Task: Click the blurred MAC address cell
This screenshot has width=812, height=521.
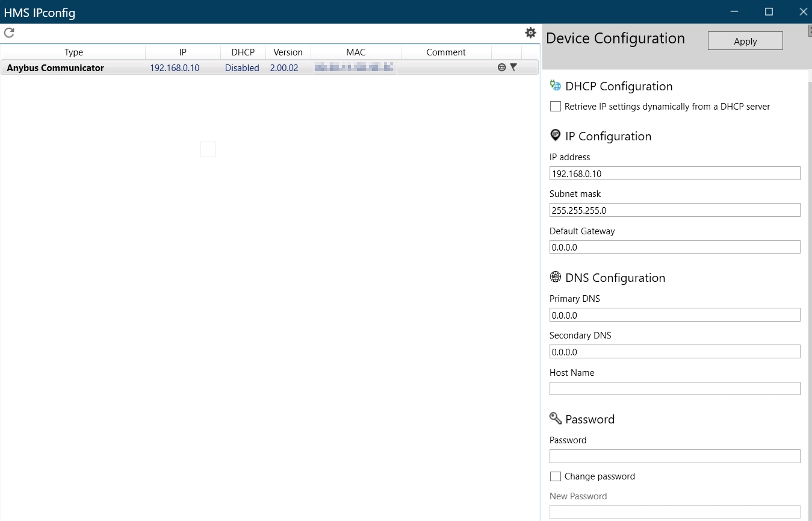Action: [x=354, y=68]
